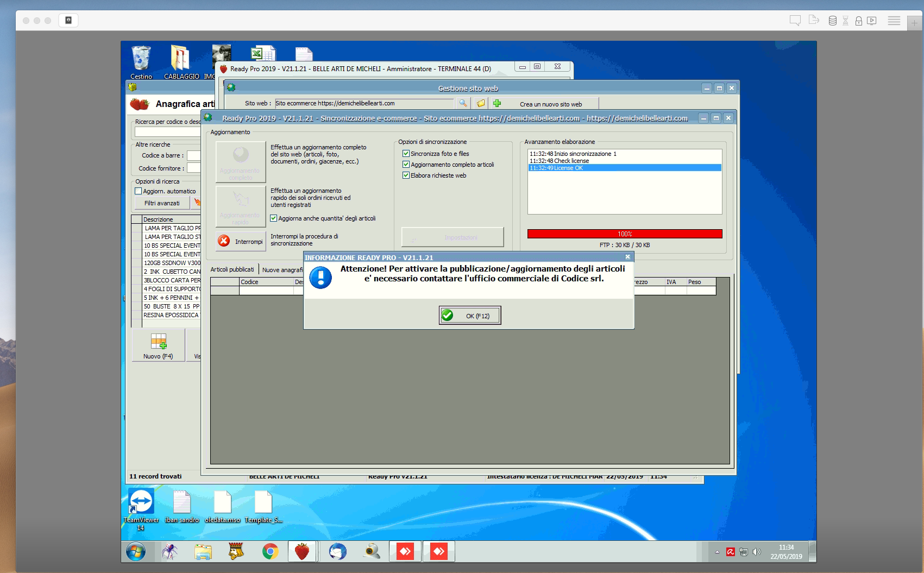Click the Ready Pro strawberry taskbar icon
Viewport: 924px width, 573px height.
coord(302,552)
